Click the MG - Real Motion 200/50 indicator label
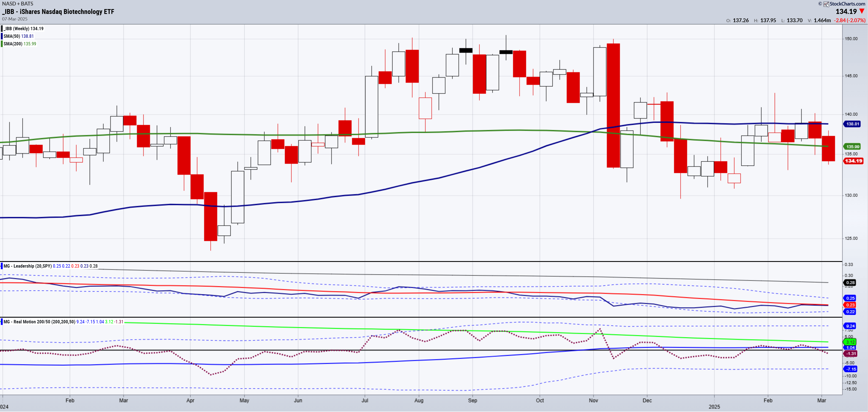Image resolution: width=868 pixels, height=412 pixels. point(40,322)
